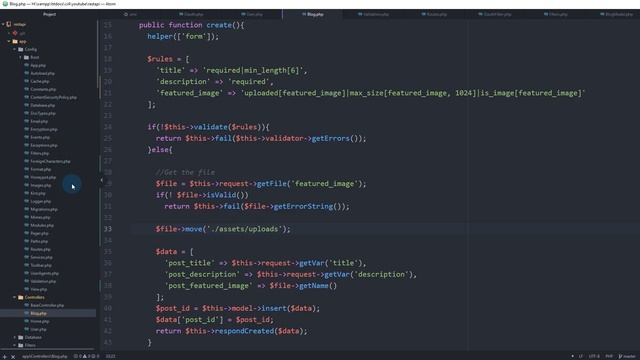This screenshot has height=360, width=640.
Task: Change the PHP grammar selector
Action: 609,356
